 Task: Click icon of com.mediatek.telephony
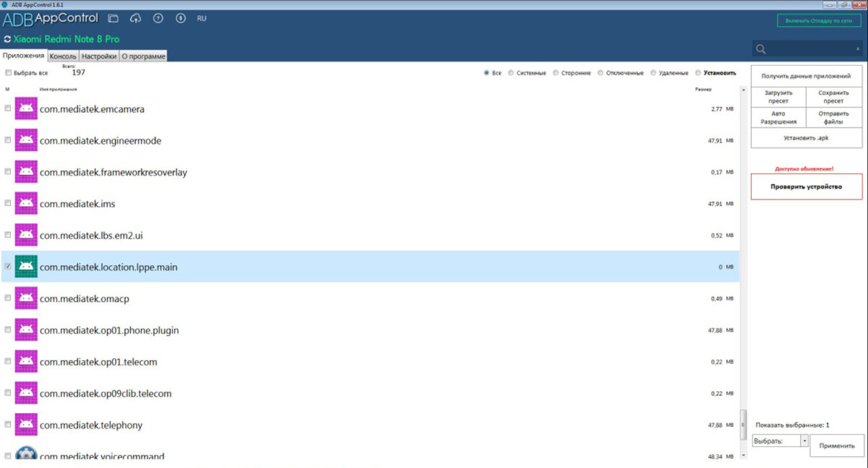tap(26, 425)
